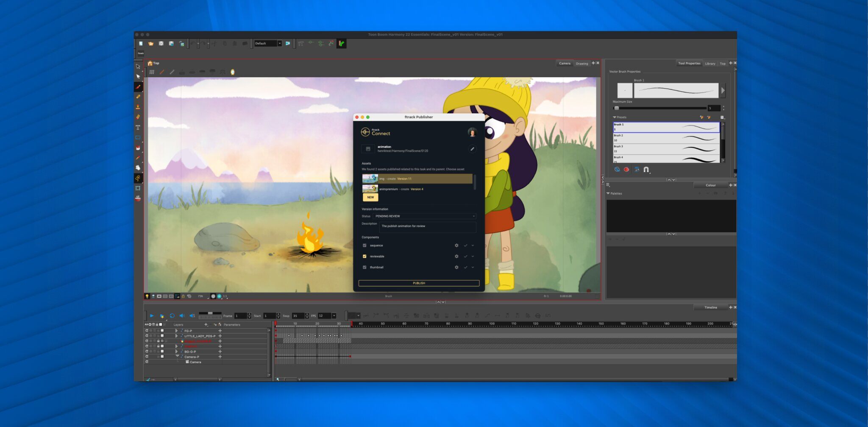The image size is (868, 427).
Task: Open the Colour panel tab
Action: 711,185
